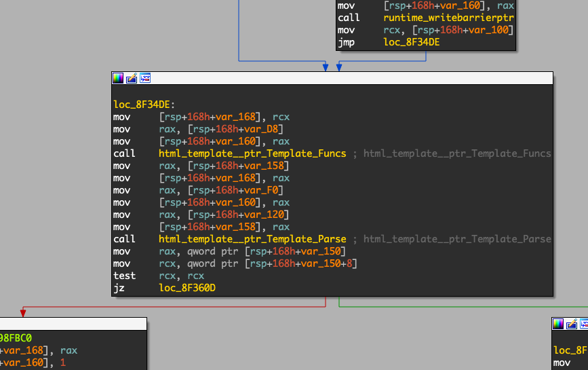Image resolution: width=588 pixels, height=370 pixels.
Task: Click loc_8F360D jump target in jz instruction
Action: [187, 288]
